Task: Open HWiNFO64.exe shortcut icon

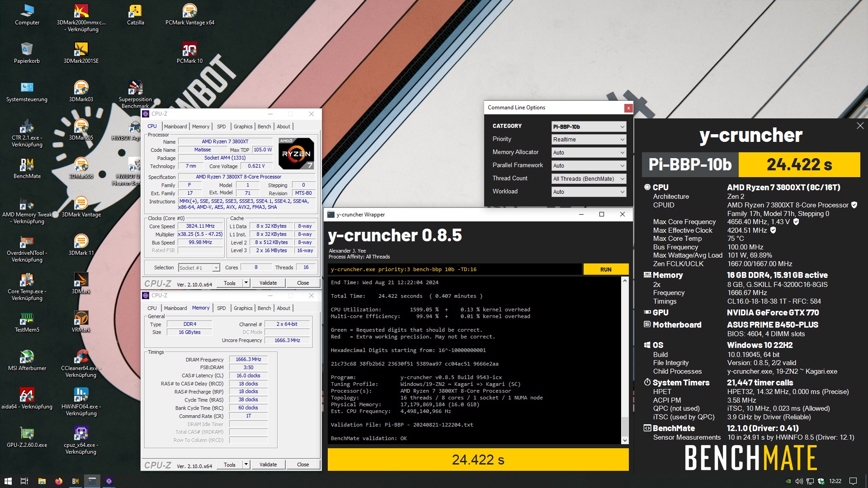Action: pyautogui.click(x=81, y=403)
